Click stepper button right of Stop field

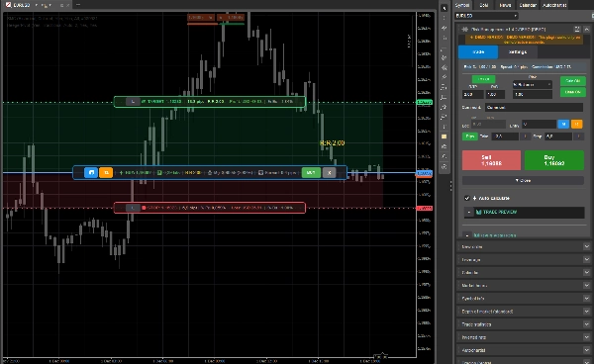pyautogui.click(x=578, y=136)
